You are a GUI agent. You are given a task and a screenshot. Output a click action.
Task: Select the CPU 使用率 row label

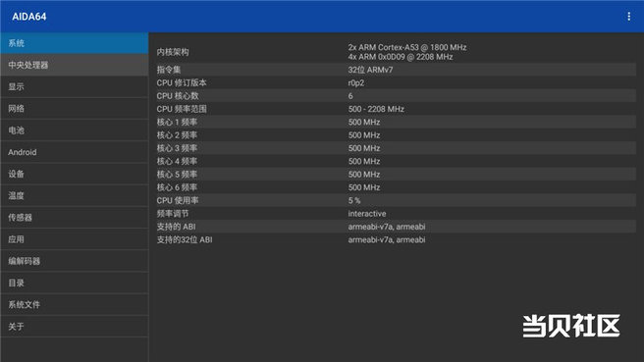coord(178,201)
